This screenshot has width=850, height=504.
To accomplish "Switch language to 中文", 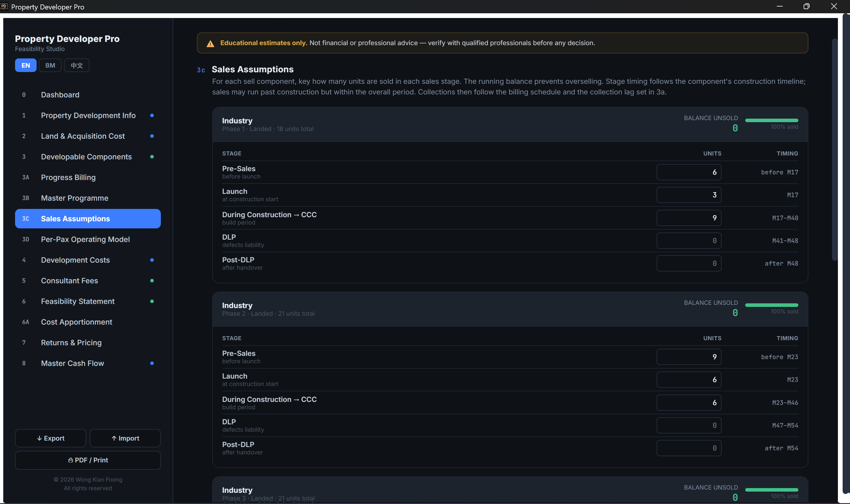I will point(77,65).
